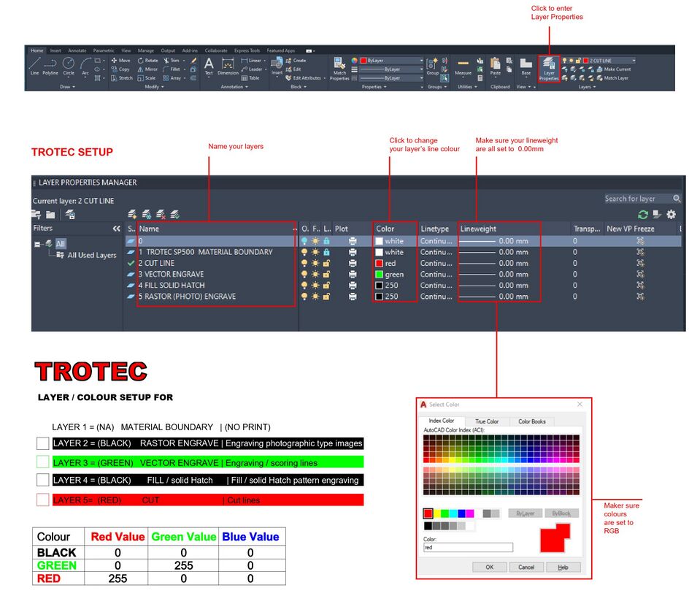700x596 pixels.
Task: Switch to the True Color tab
Action: (x=487, y=421)
